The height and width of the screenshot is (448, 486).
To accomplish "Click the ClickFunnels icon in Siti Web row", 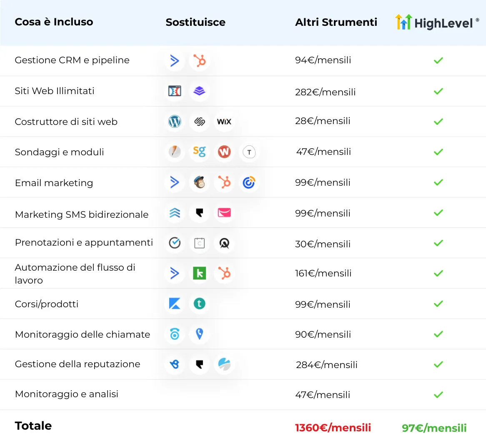I will [x=175, y=91].
